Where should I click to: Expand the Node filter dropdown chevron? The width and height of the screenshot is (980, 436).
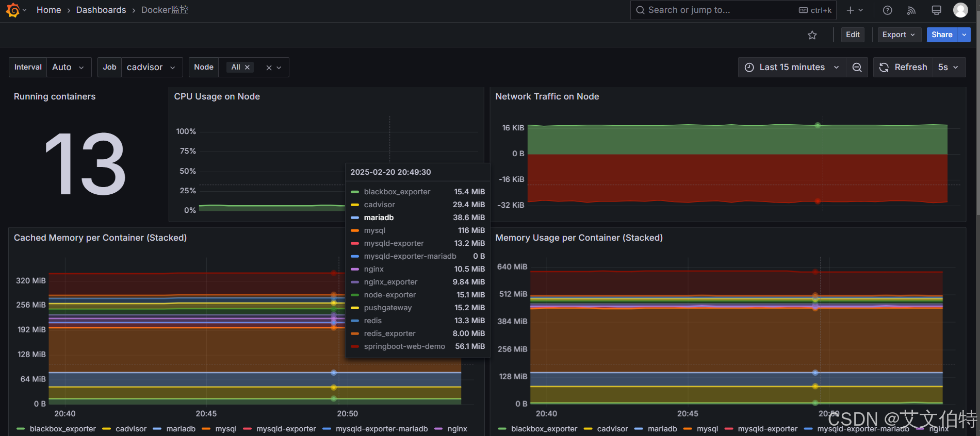coord(279,68)
